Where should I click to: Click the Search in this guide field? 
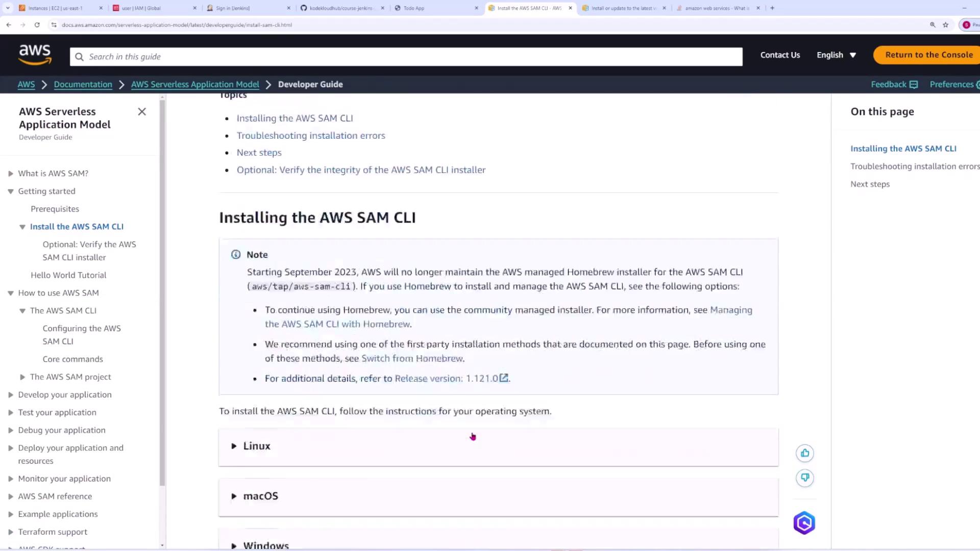coord(406,57)
